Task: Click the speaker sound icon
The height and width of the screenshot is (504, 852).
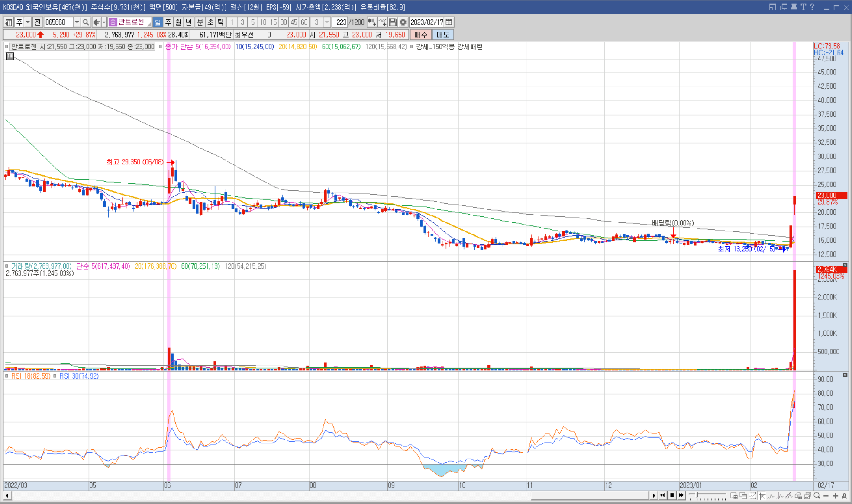Action: point(96,22)
